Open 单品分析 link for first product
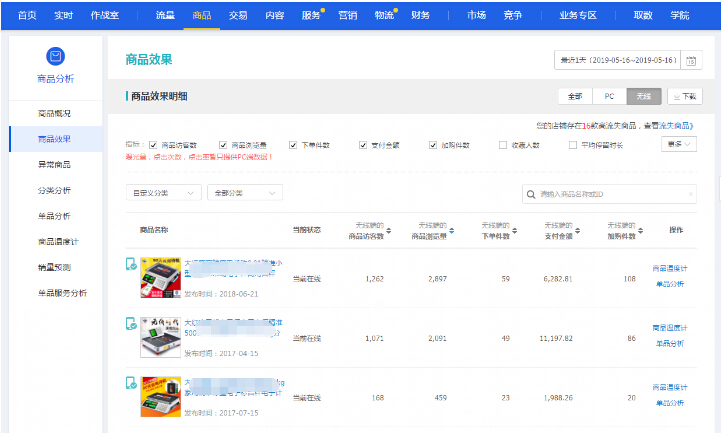Screen dimensions: 723x443 click(x=669, y=284)
